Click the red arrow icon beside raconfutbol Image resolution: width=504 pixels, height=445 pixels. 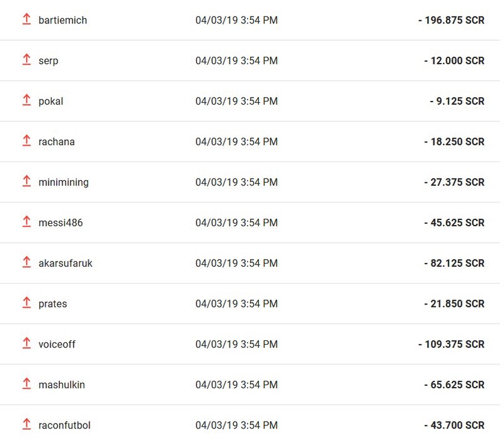(26, 424)
